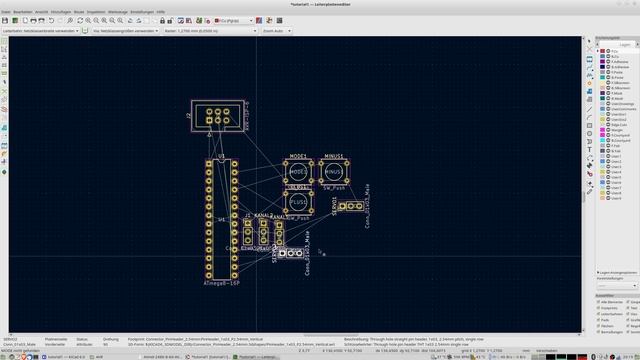
Task: Open the Einstellungen menu
Action: (142, 12)
